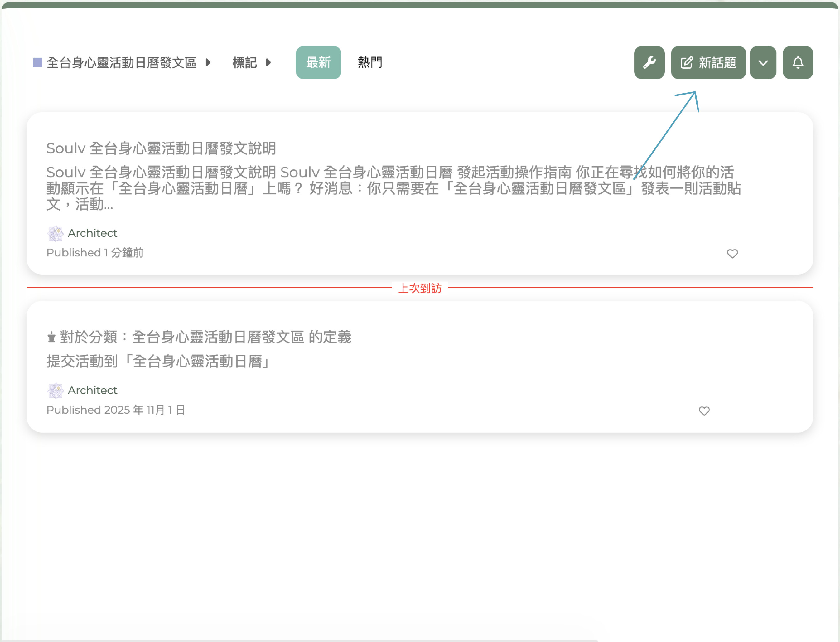Switch to the 最新 tab
Screen dimensions: 840x642
click(318, 63)
